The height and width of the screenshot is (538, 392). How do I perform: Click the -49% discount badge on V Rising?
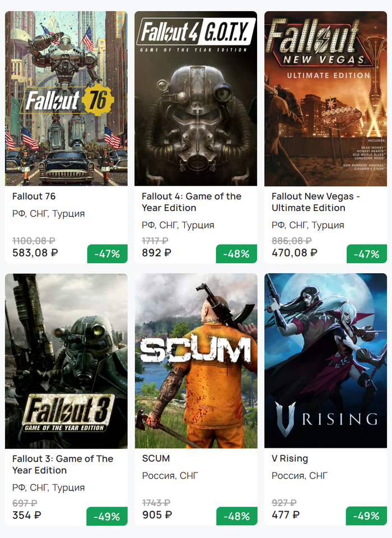pos(366,516)
